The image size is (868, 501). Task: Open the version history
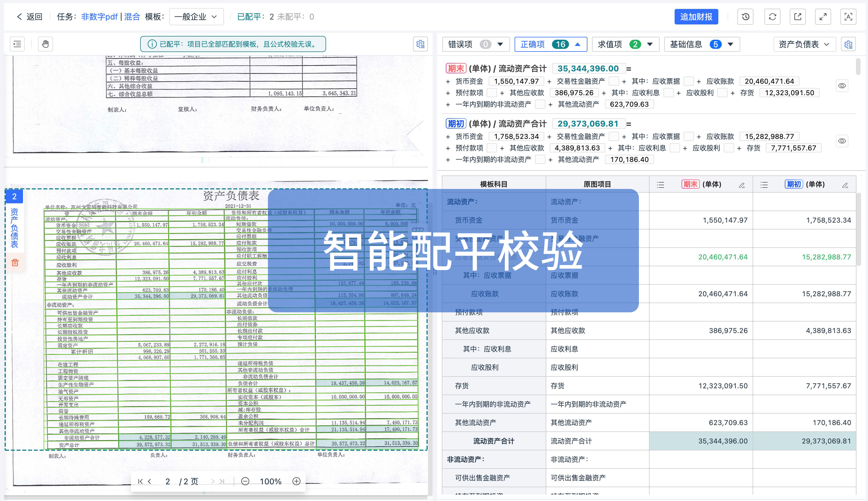tap(745, 16)
